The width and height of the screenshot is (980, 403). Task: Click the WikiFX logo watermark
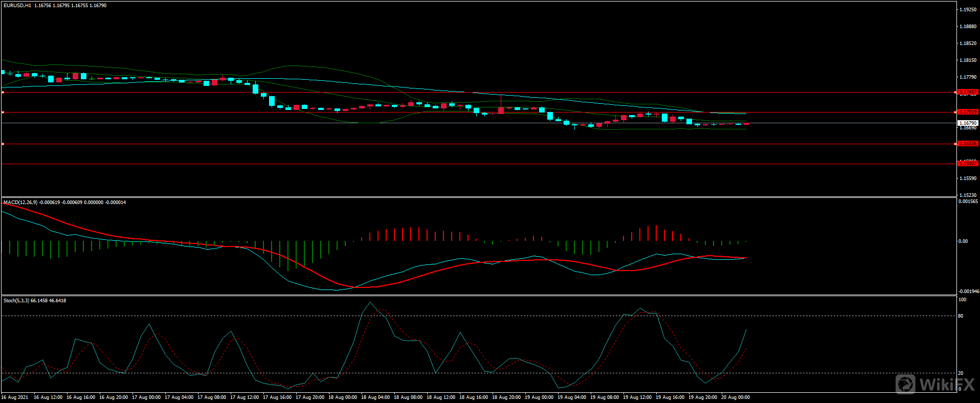pos(934,384)
